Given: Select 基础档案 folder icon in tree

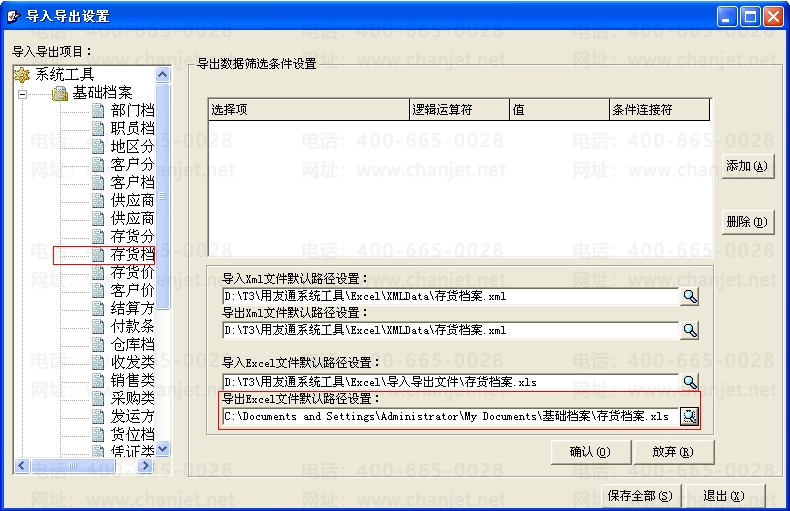Looking at the screenshot, I should coord(60,93).
